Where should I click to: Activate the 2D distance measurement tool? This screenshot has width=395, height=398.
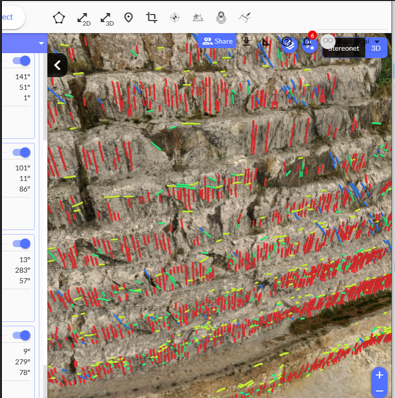pyautogui.click(x=83, y=19)
